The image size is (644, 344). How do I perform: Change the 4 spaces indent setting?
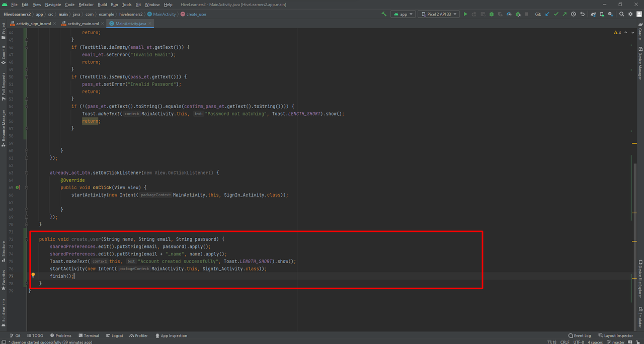[x=595, y=342]
